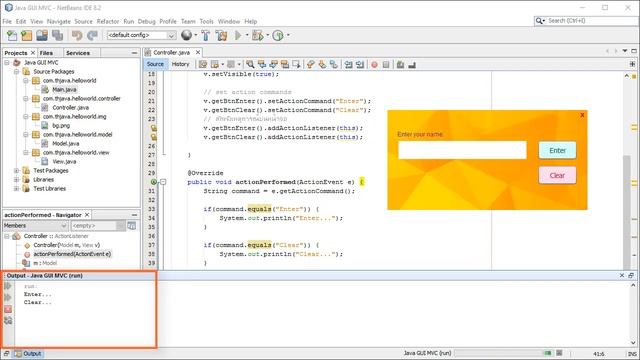
Task: Click the Output settings icon below Stop
Action: tap(8, 321)
